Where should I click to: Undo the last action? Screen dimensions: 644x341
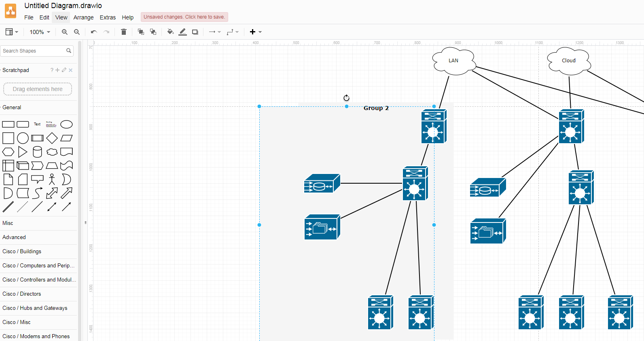94,32
